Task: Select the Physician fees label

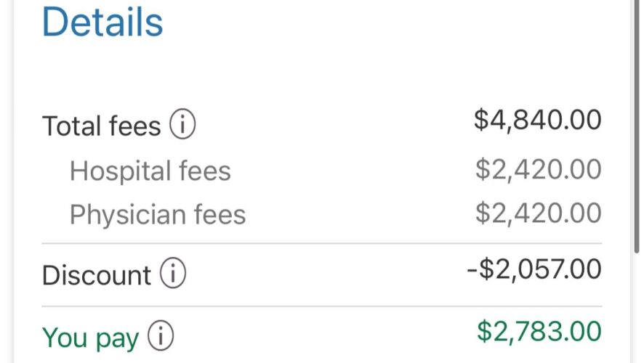Action: coord(157,215)
